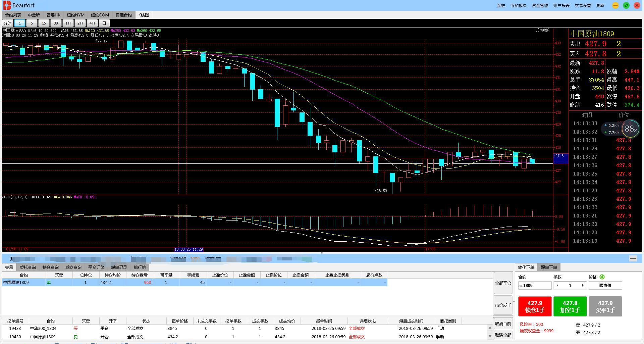Viewport: 644px width, 344px height.
Task: Open the 账户报表 menu
Action: point(561,5)
